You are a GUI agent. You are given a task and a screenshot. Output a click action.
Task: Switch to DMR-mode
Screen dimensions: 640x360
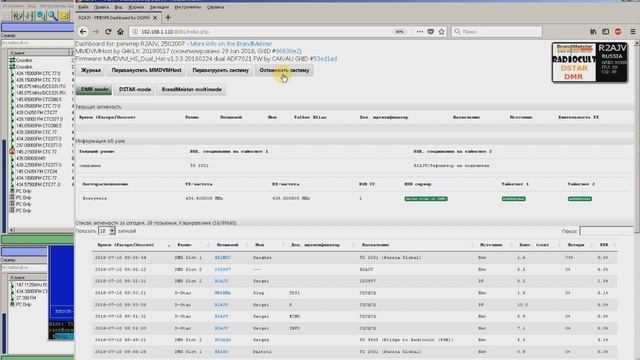pyautogui.click(x=94, y=89)
